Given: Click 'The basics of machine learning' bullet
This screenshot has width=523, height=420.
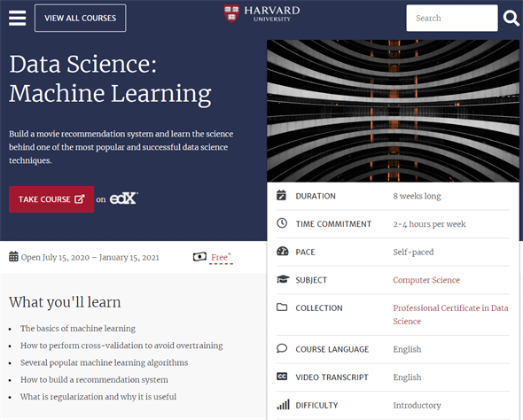Looking at the screenshot, I should 78,329.
